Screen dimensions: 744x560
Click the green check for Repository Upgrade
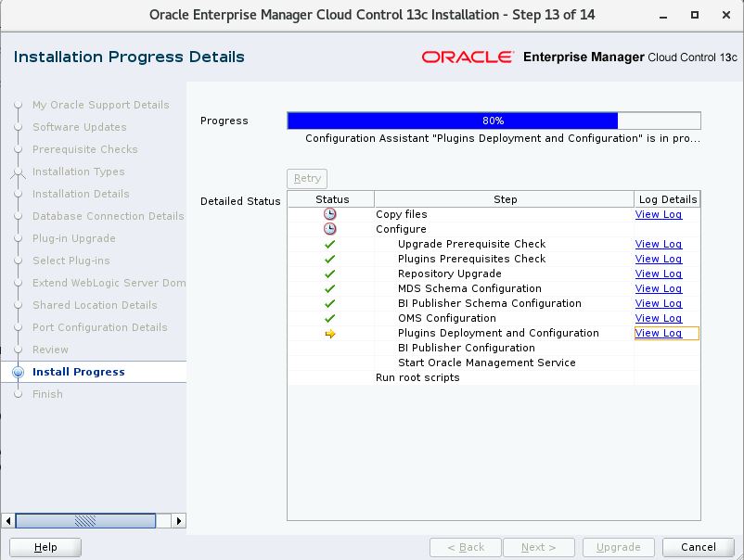click(329, 274)
